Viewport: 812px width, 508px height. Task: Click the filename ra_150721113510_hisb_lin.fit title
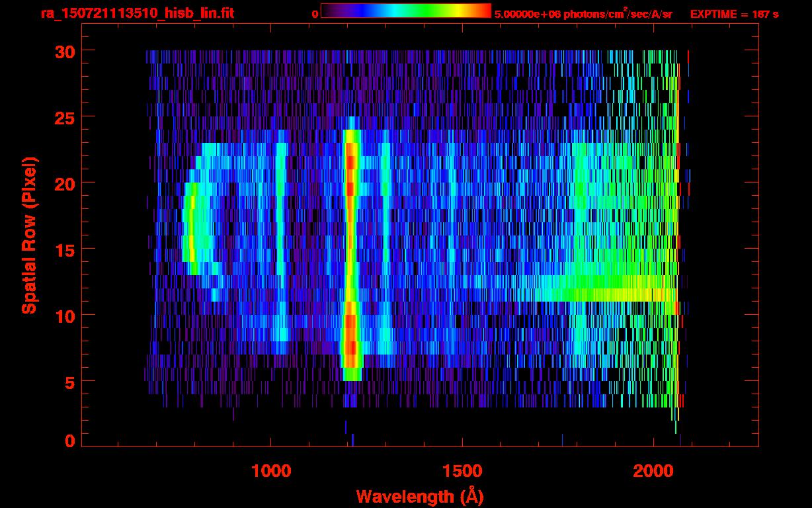point(137,13)
